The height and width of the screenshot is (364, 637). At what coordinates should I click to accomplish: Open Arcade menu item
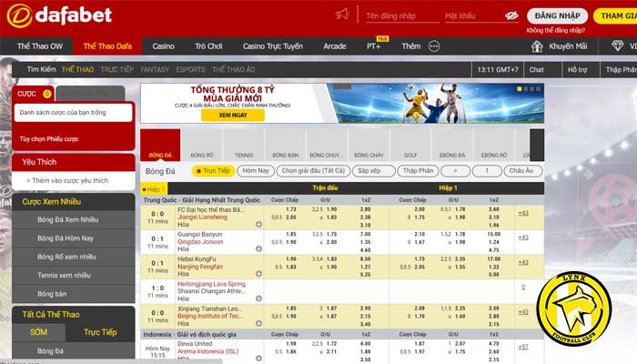pyautogui.click(x=335, y=46)
